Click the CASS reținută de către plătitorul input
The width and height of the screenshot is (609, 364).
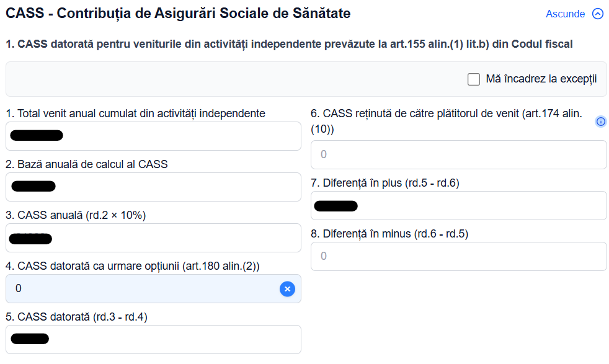459,154
